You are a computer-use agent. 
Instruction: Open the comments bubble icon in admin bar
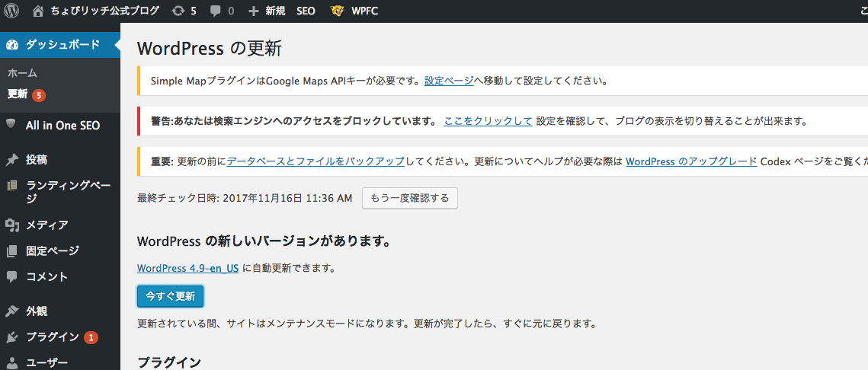pos(216,11)
